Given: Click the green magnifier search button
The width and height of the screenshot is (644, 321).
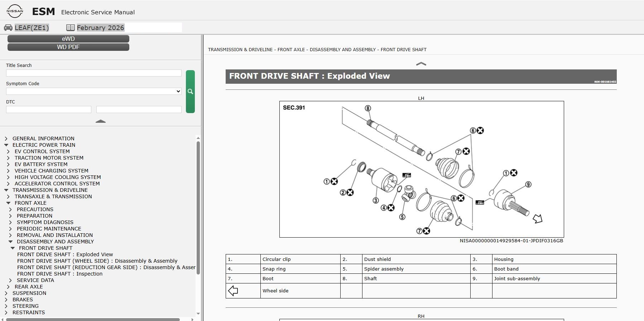Looking at the screenshot, I should [x=190, y=92].
